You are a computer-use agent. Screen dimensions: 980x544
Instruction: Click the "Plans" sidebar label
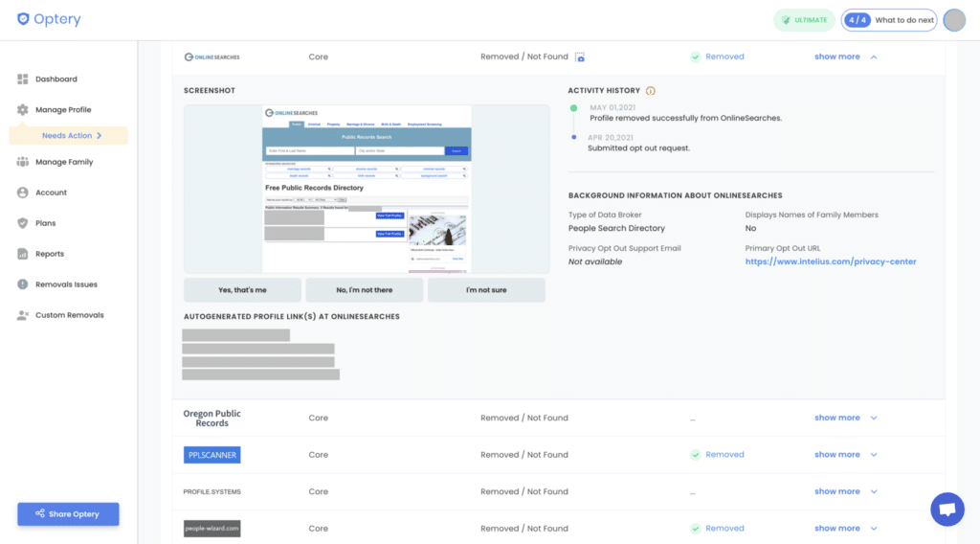pos(46,223)
